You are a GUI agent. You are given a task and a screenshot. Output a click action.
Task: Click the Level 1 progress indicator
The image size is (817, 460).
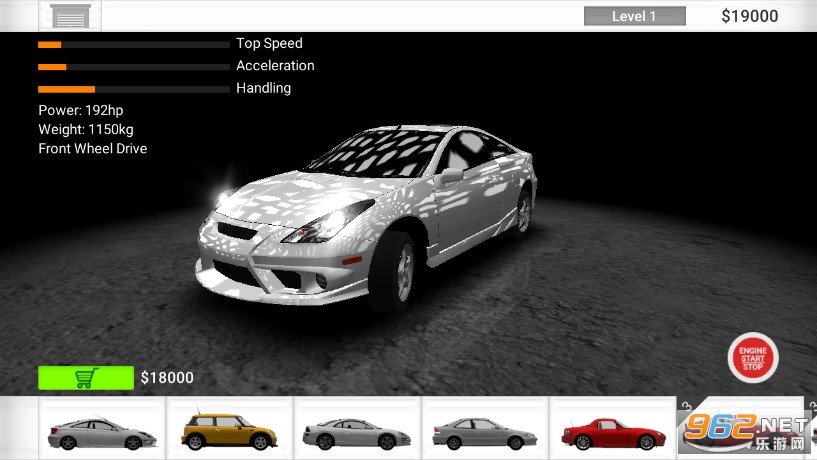pos(634,16)
